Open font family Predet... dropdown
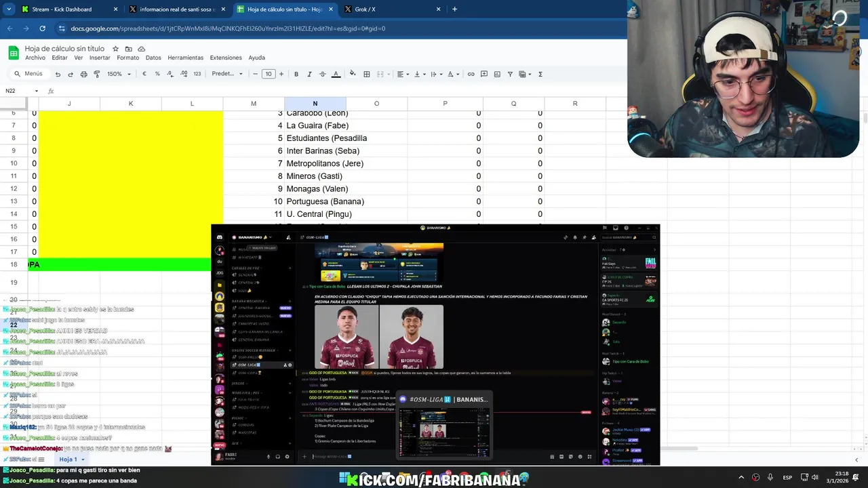 click(227, 74)
